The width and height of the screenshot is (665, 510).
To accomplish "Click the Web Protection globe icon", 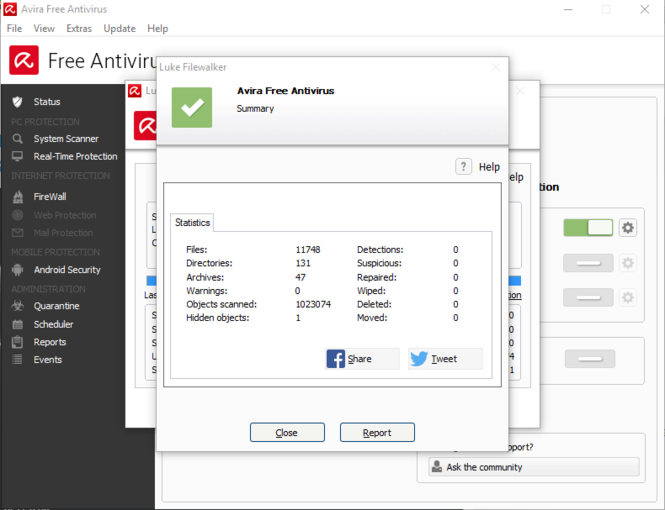I will [x=17, y=215].
